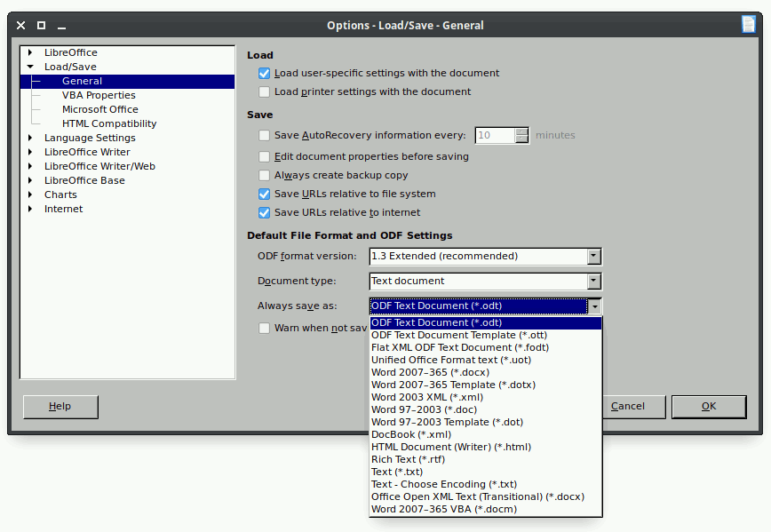This screenshot has height=532, width=771.
Task: Choose DocBook (*.xml) format
Action: [485, 434]
